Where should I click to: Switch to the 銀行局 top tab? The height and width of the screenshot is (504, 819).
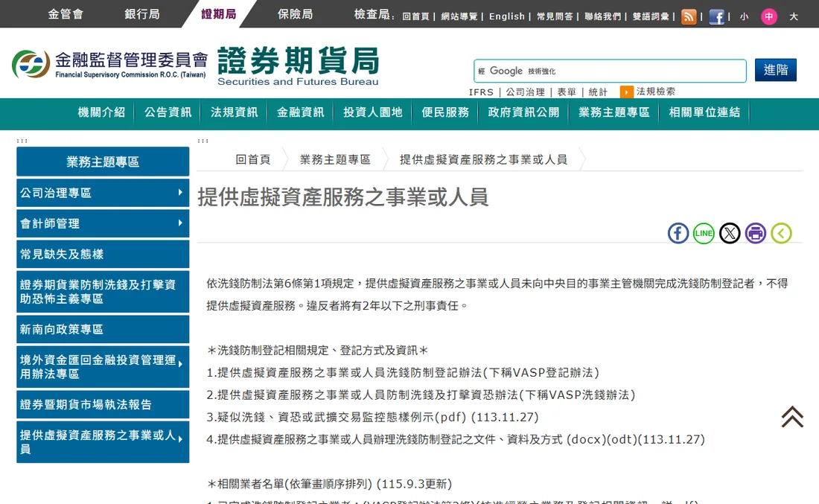[142, 14]
